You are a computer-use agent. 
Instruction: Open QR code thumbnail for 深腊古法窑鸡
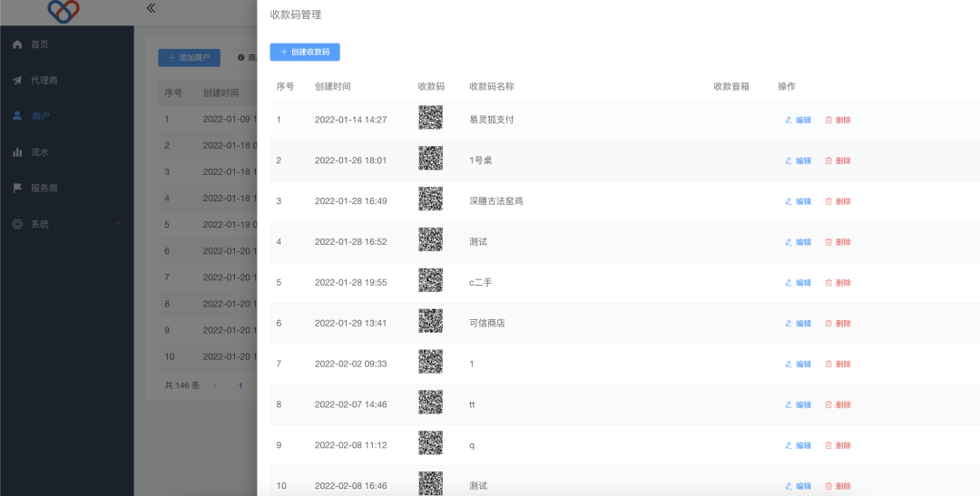point(431,199)
